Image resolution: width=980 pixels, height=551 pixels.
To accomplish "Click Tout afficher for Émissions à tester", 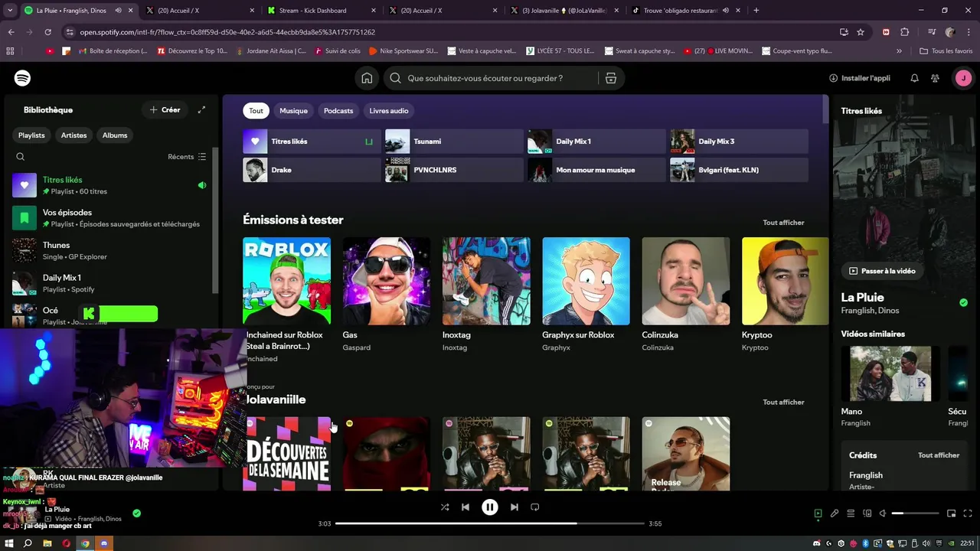I will pos(783,223).
